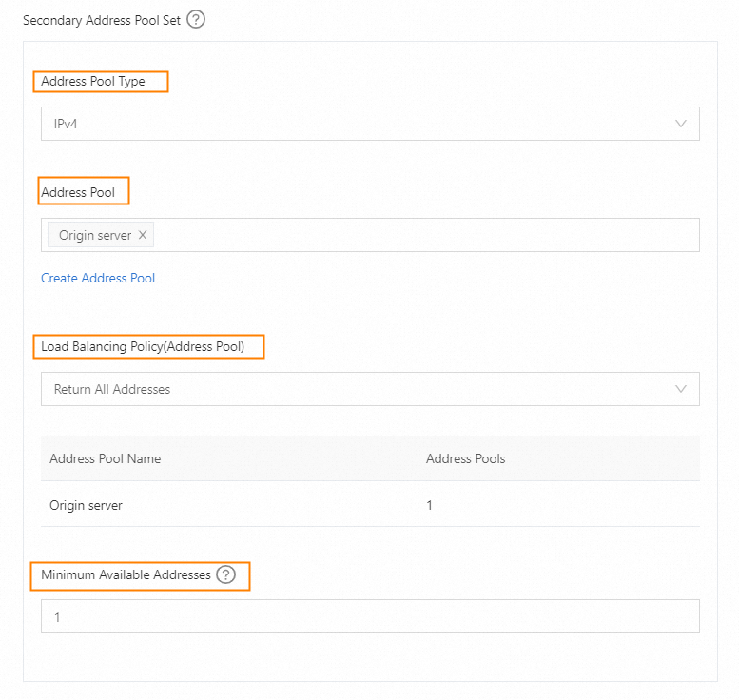Click the Minimum Available Addresses label
Image resolution: width=739 pixels, height=700 pixels.
tap(126, 574)
